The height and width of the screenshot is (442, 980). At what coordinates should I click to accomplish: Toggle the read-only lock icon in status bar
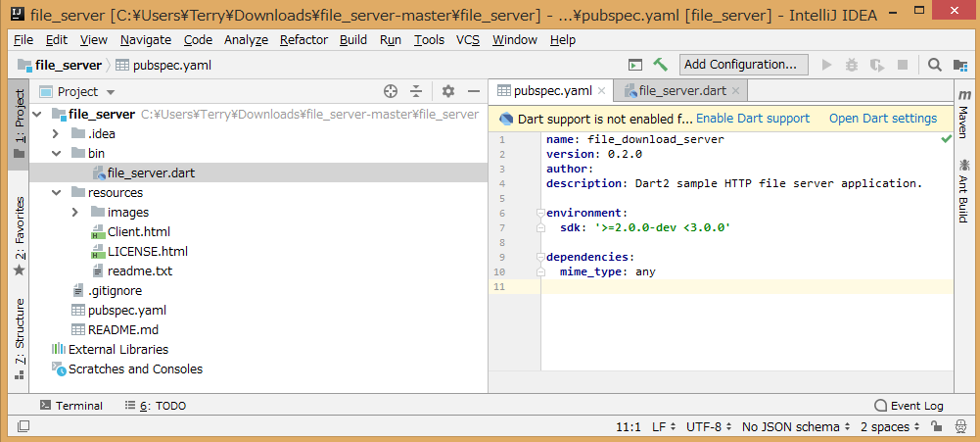coord(936,427)
